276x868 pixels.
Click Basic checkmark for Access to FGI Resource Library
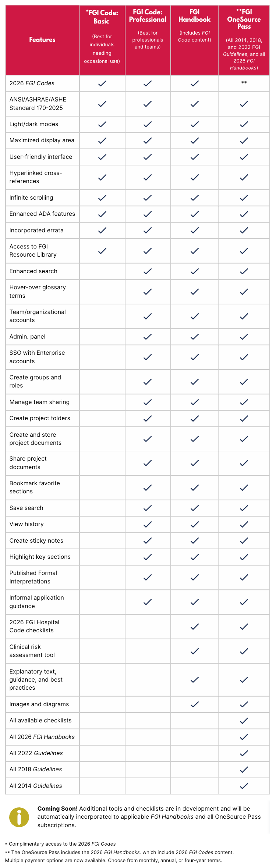click(x=102, y=251)
